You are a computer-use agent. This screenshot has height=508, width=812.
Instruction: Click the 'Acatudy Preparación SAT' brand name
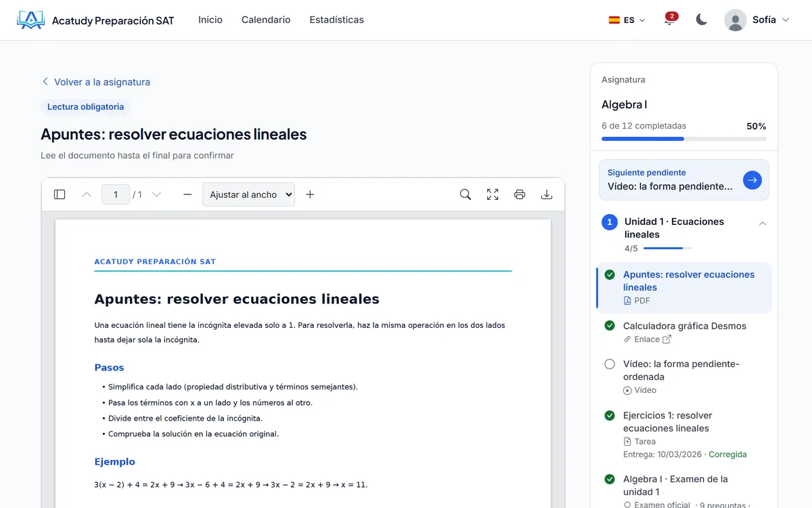[x=113, y=20]
